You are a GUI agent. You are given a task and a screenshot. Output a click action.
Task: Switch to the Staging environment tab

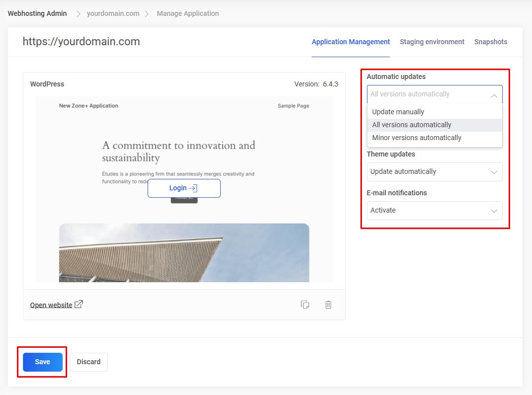pyautogui.click(x=432, y=42)
